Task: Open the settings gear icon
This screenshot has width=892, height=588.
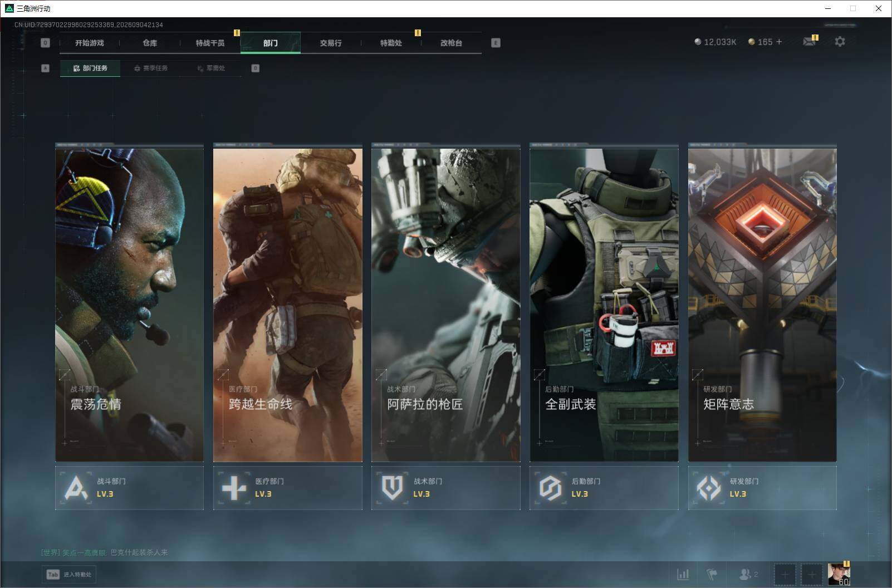Action: point(840,42)
